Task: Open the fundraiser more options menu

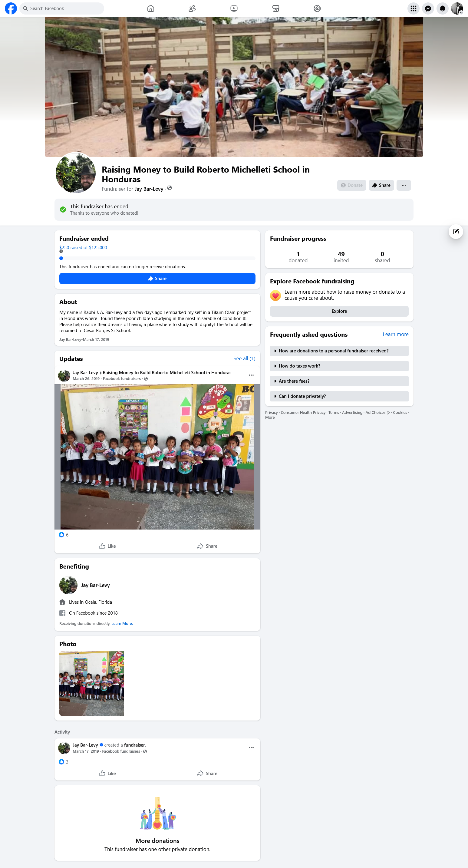Action: 404,185
